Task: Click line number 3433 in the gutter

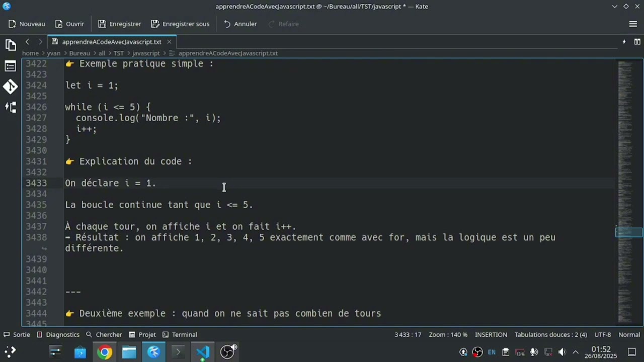Action: coord(36,183)
